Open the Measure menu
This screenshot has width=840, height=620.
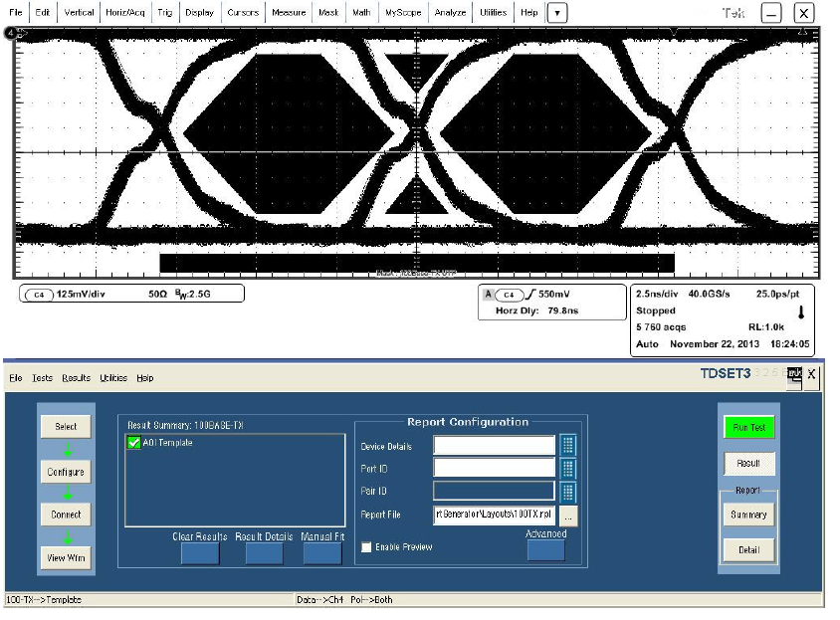[x=289, y=12]
